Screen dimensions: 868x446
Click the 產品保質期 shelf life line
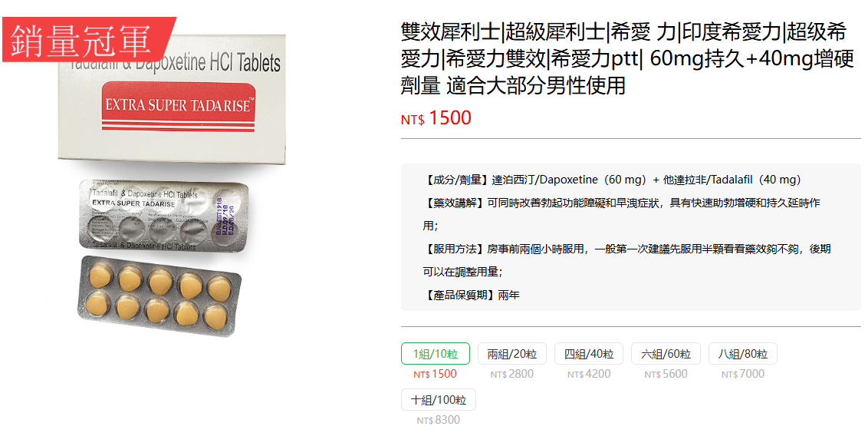[472, 296]
